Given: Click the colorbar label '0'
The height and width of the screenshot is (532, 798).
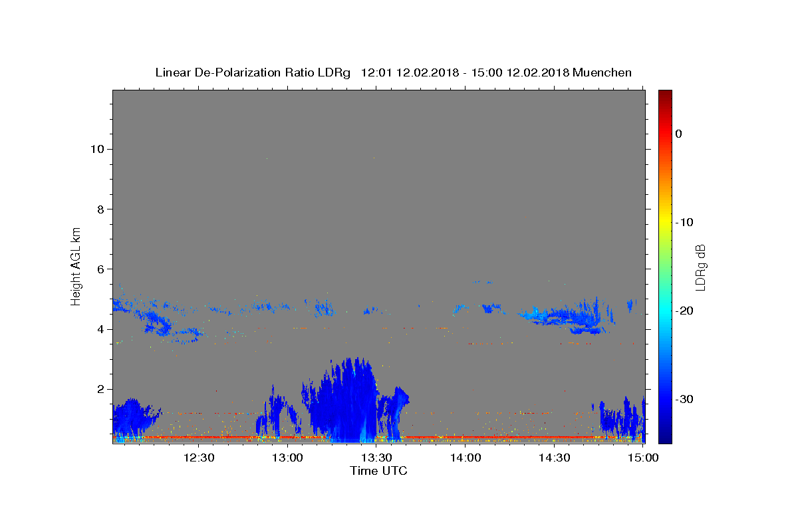Looking at the screenshot, I should coord(678,134).
